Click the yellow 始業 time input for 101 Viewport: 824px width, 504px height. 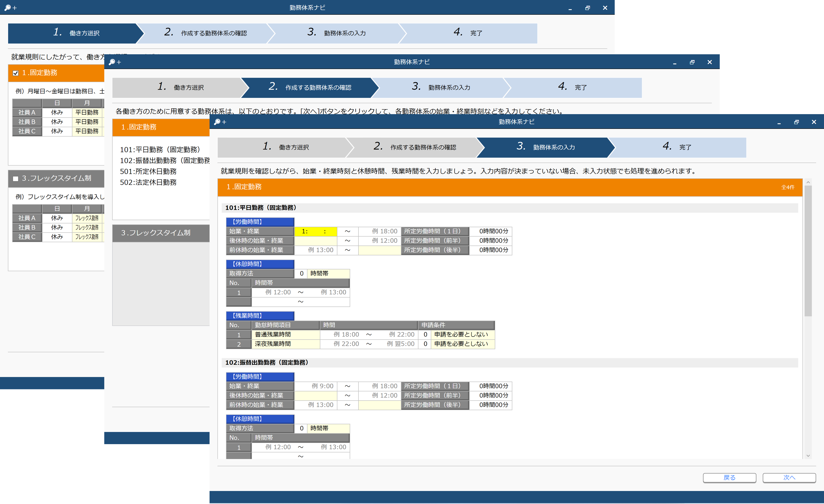coord(315,231)
